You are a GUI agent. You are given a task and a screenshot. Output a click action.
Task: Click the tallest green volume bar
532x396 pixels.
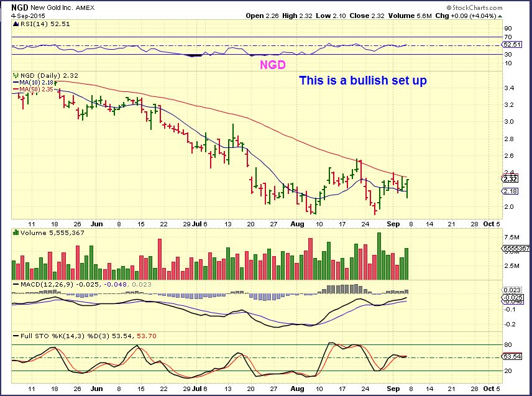(379, 256)
